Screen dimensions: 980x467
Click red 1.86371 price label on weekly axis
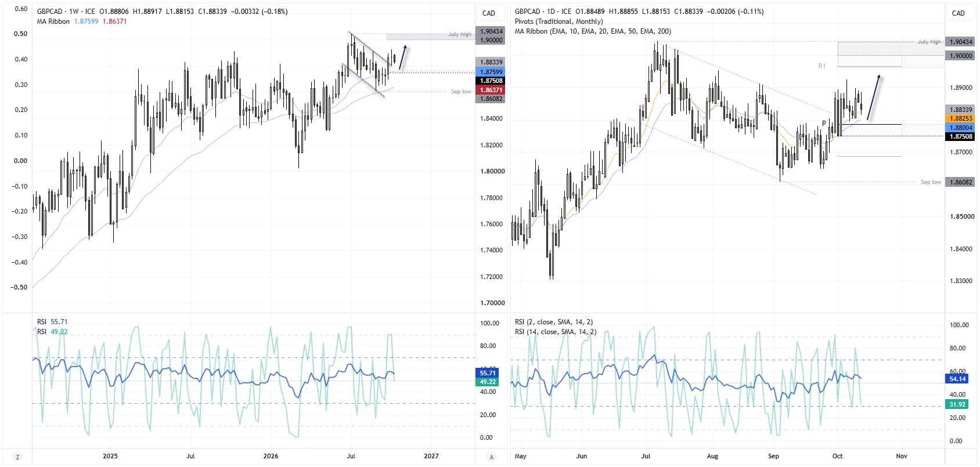(x=491, y=90)
